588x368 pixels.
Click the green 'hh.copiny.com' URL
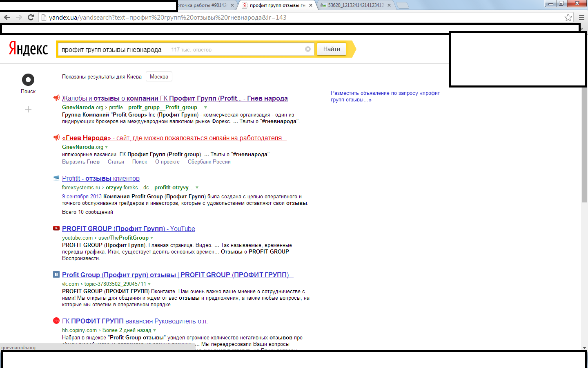point(80,330)
